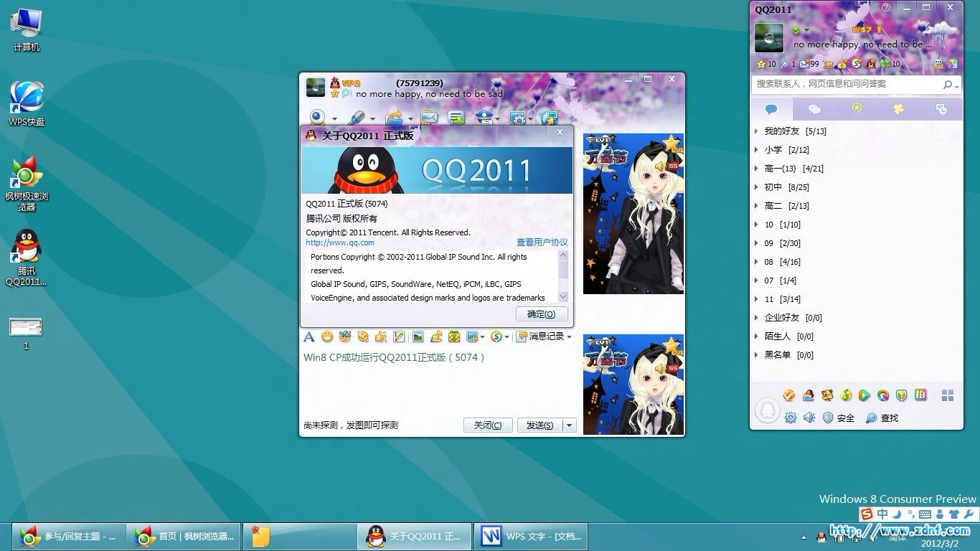Toggle half/full-width moon icon on IME bar

click(897, 514)
